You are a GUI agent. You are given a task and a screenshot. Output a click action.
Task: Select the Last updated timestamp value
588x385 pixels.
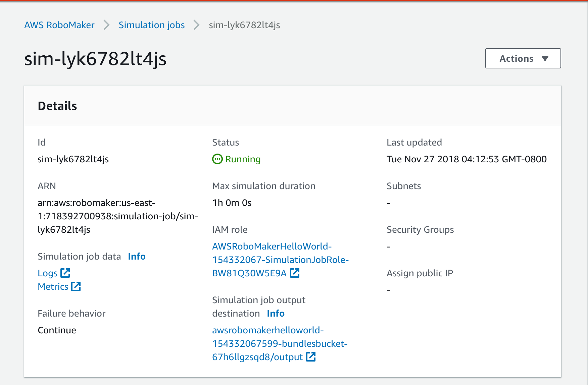[x=467, y=159]
